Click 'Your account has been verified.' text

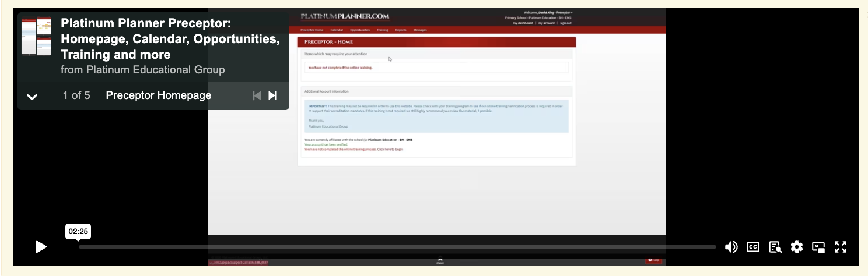coord(326,144)
